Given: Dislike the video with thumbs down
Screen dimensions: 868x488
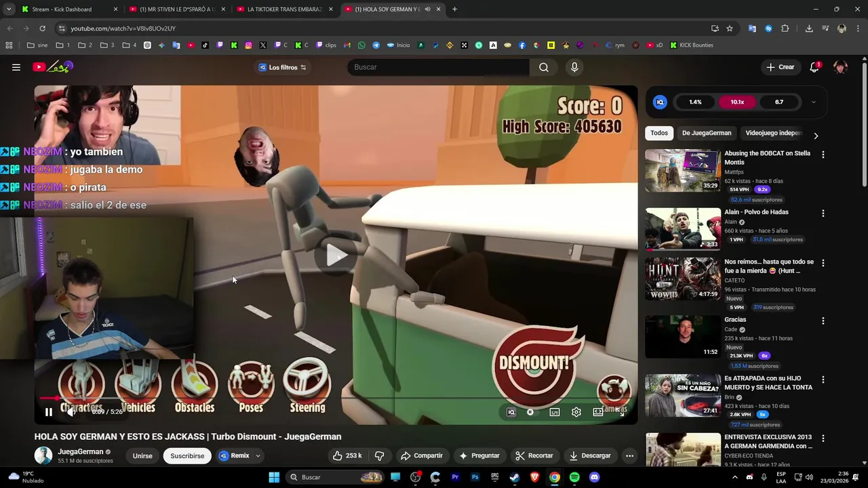Looking at the screenshot, I should coord(380,455).
